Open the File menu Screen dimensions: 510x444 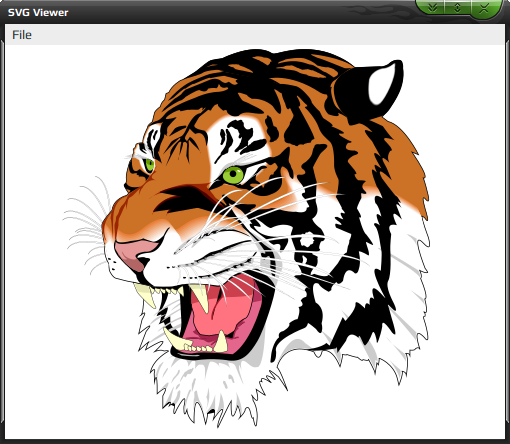22,35
